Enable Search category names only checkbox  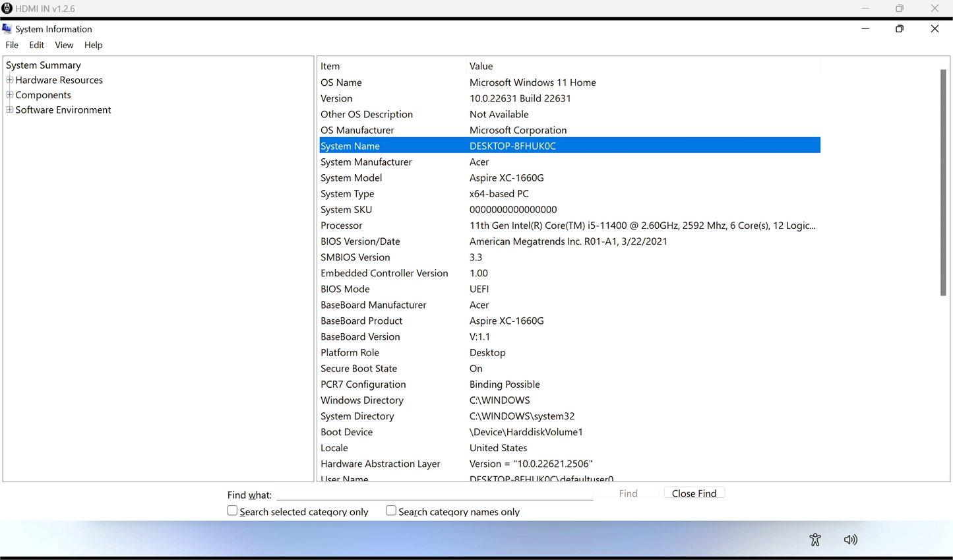point(391,511)
